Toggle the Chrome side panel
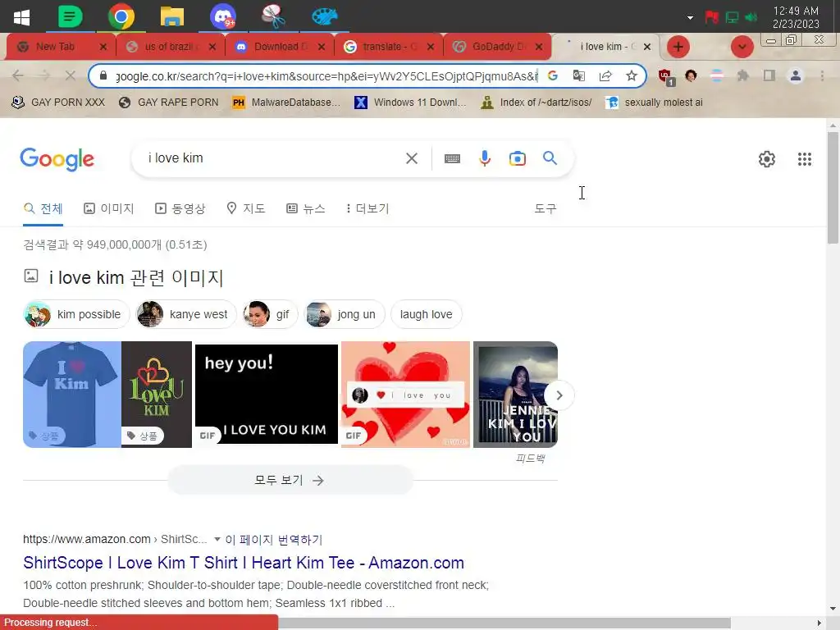This screenshot has height=630, width=840. pos(769,76)
